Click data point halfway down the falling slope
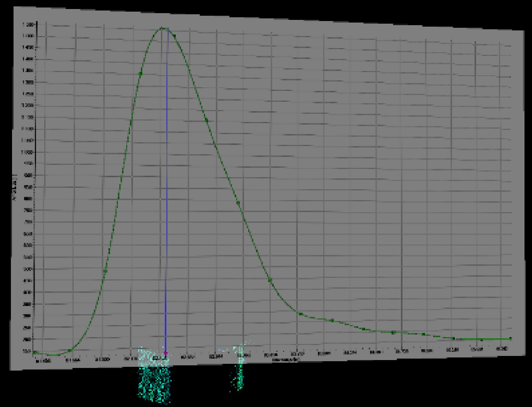This screenshot has width=532, height=407. coord(238,203)
